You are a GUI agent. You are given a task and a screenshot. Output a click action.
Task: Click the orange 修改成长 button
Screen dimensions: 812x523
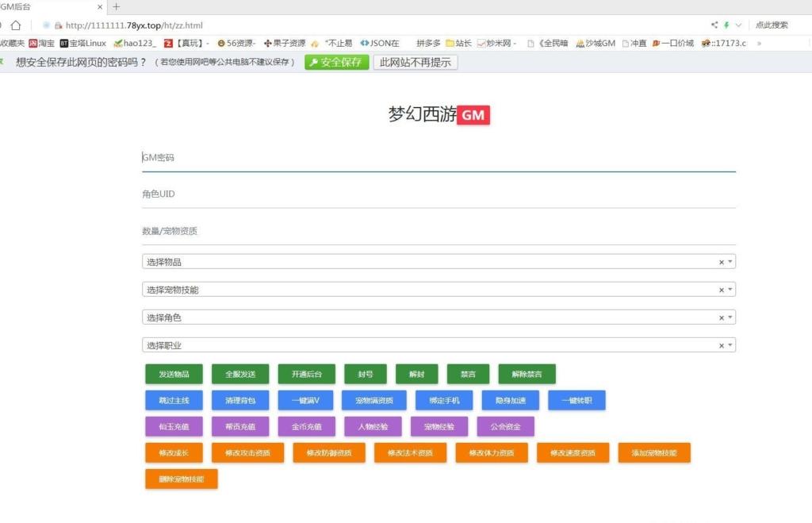174,452
